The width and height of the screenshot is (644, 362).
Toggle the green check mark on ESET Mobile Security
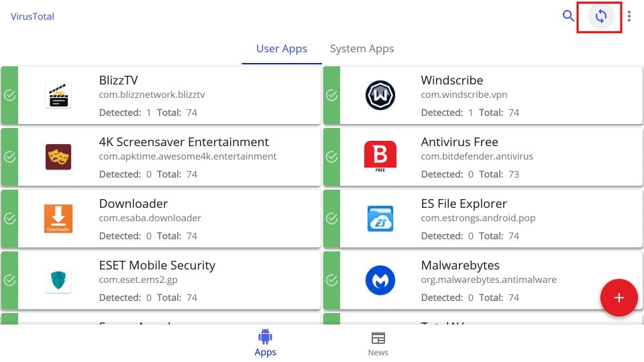tap(9, 280)
